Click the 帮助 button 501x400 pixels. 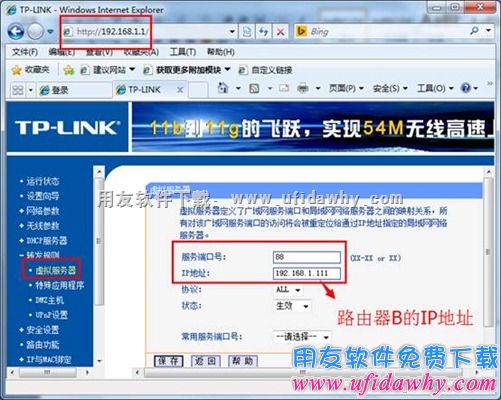pyautogui.click(x=243, y=361)
